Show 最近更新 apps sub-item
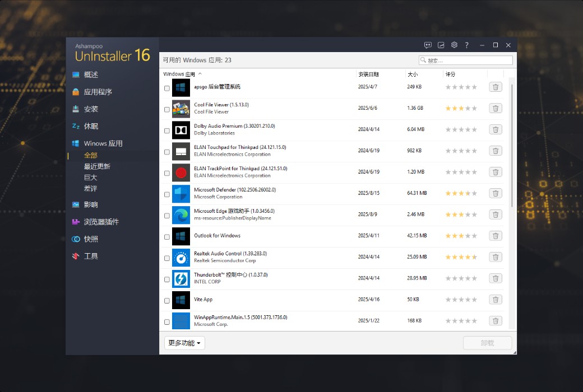Viewport: 583px width, 392px height. 97,166
